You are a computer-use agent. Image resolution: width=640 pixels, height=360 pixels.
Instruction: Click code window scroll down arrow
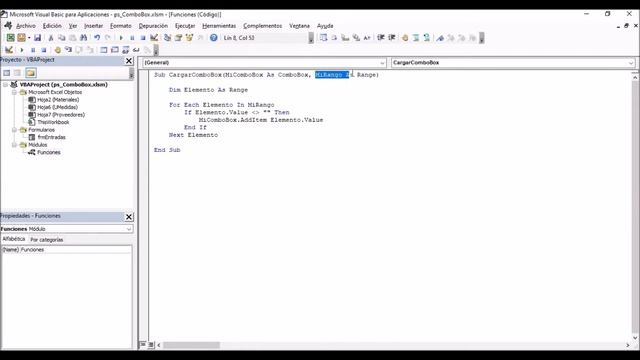coord(635,337)
